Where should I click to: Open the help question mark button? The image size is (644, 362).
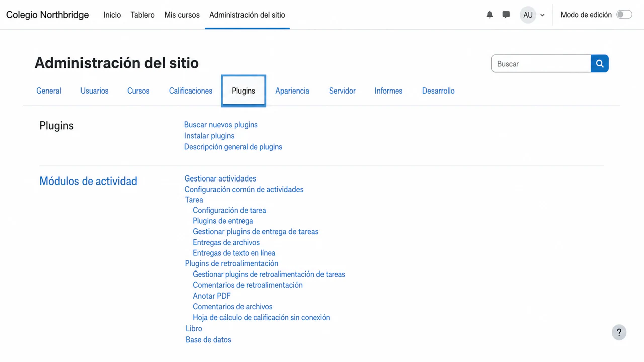tap(619, 332)
